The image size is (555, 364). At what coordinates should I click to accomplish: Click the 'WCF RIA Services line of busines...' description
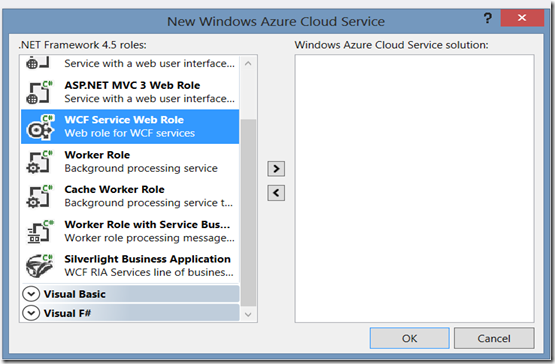(x=149, y=272)
